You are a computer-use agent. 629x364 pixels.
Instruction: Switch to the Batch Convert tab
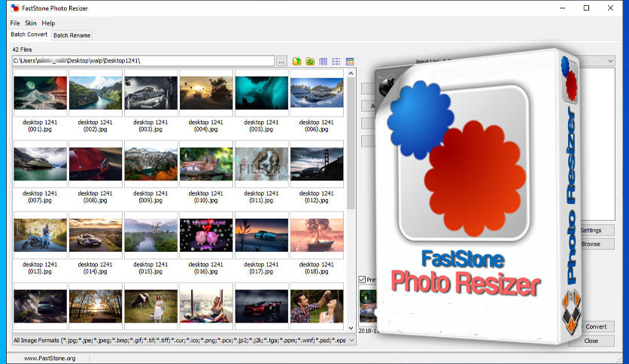[x=29, y=35]
